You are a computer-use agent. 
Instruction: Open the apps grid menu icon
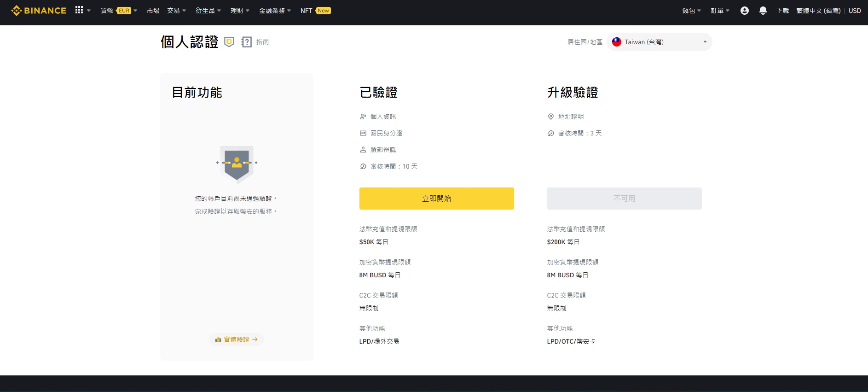point(79,10)
